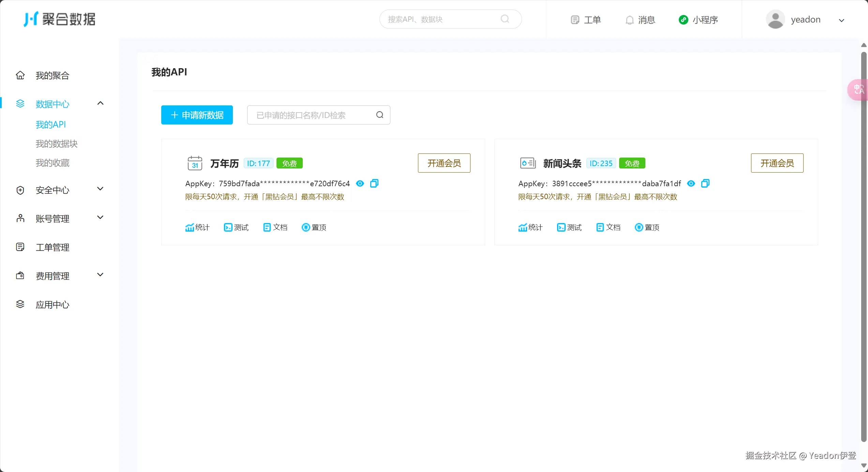Click the 申请新数据 button
Viewport: 868px width, 472px height.
[197, 115]
